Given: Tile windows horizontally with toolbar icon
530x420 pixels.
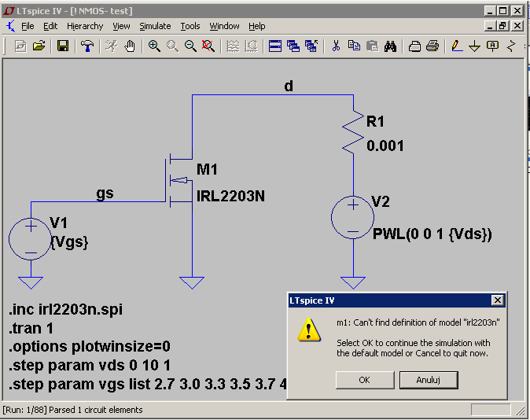Looking at the screenshot, I should (x=275, y=46).
